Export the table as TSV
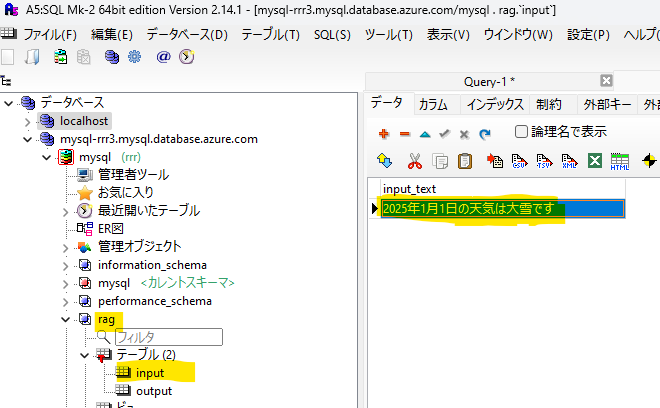 (x=544, y=161)
